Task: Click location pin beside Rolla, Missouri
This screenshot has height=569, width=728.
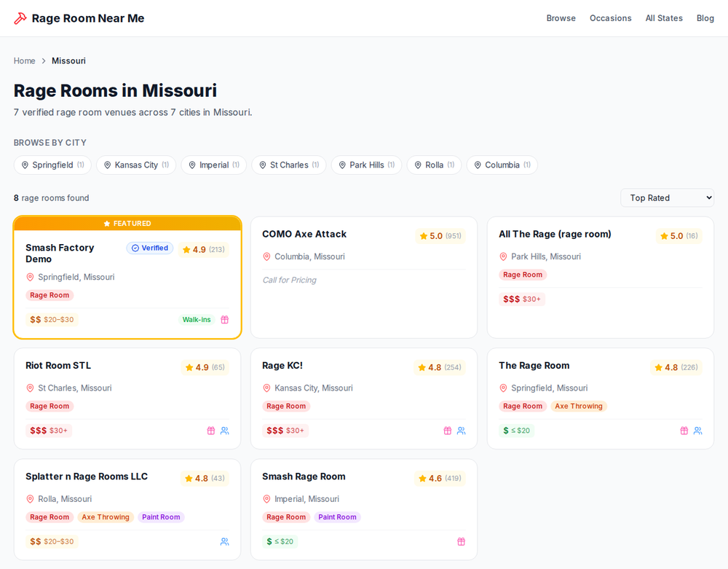Action: pos(30,499)
